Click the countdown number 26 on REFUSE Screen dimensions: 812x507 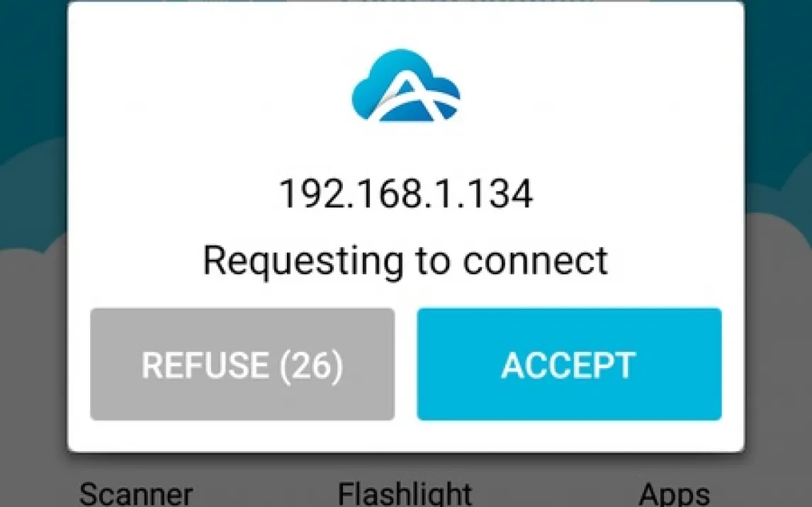pos(311,365)
